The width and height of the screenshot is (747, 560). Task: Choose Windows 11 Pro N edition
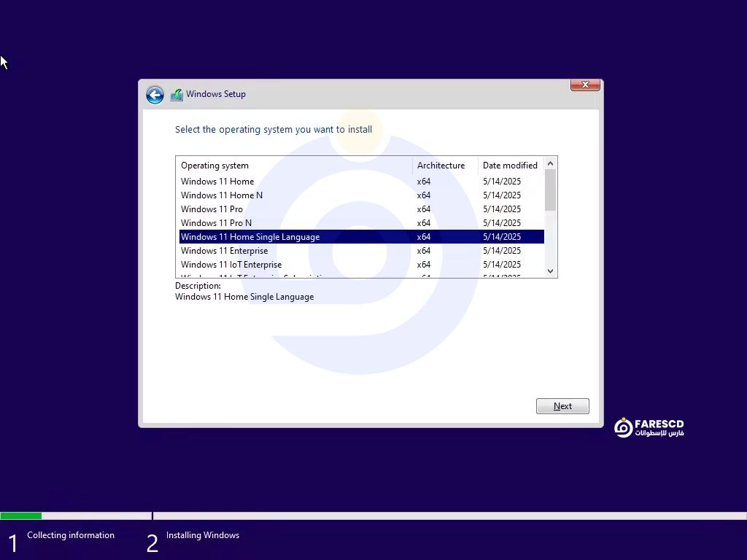tap(362, 223)
